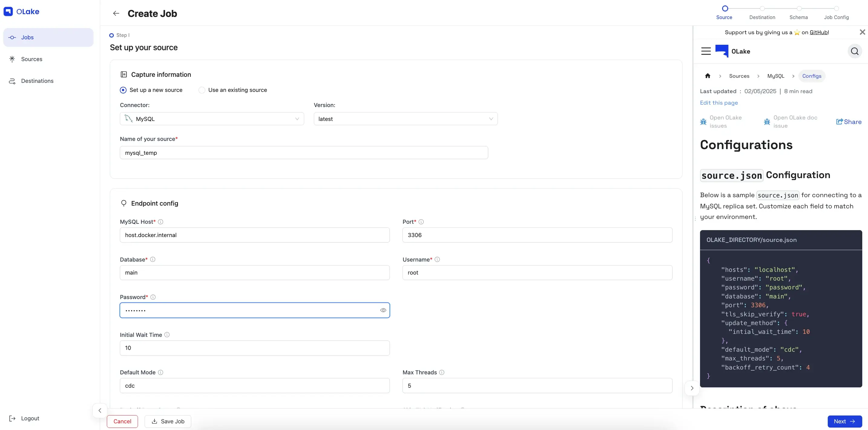Click the Name of your source field
Image resolution: width=868 pixels, height=430 pixels.
pyautogui.click(x=304, y=153)
